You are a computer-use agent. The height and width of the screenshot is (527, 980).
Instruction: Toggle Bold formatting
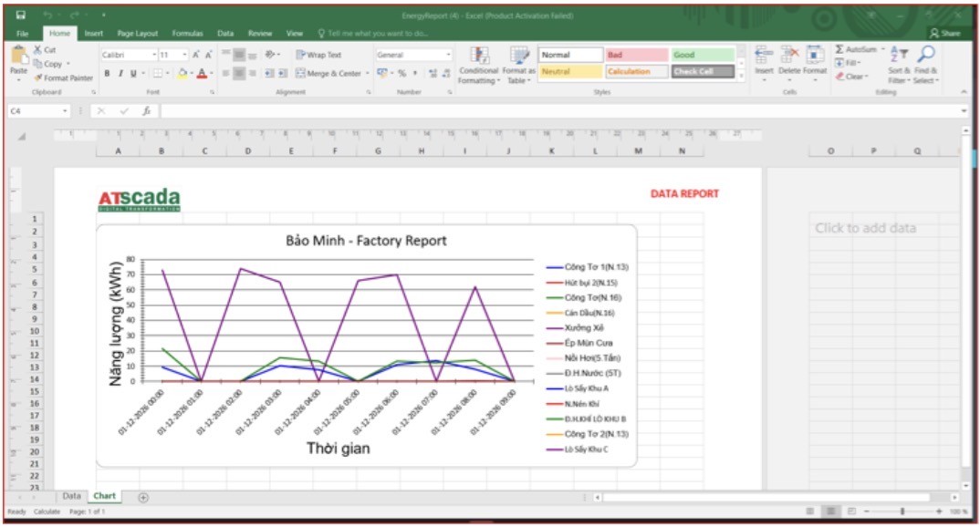pyautogui.click(x=107, y=73)
